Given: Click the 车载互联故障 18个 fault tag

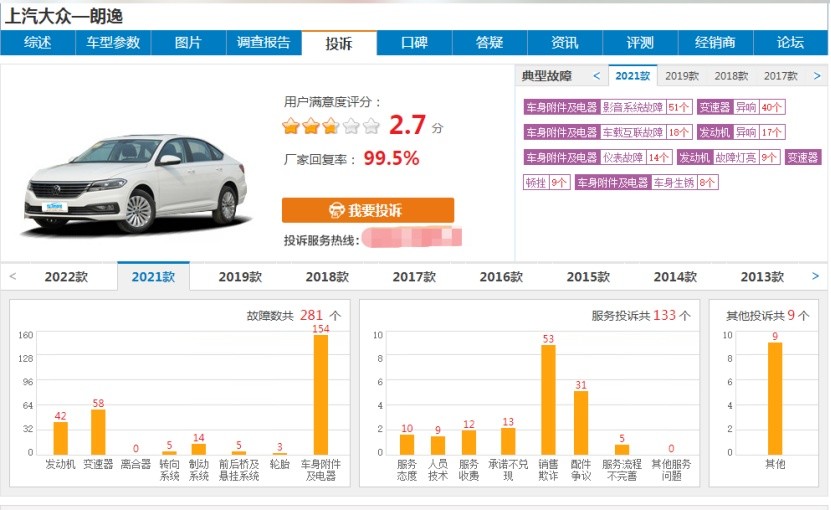Looking at the screenshot, I should tap(608, 132).
